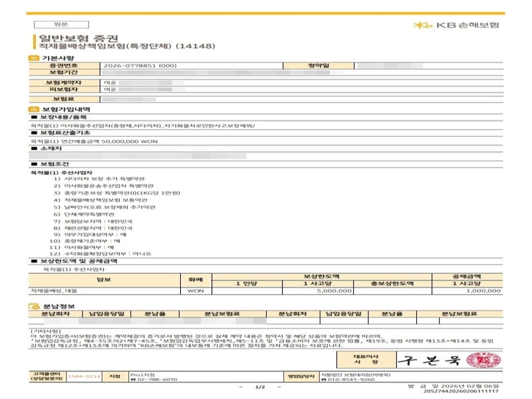This screenshot has width=532, height=399.
Task: Select policy number 2026-0778851 (000)
Action: [140, 66]
